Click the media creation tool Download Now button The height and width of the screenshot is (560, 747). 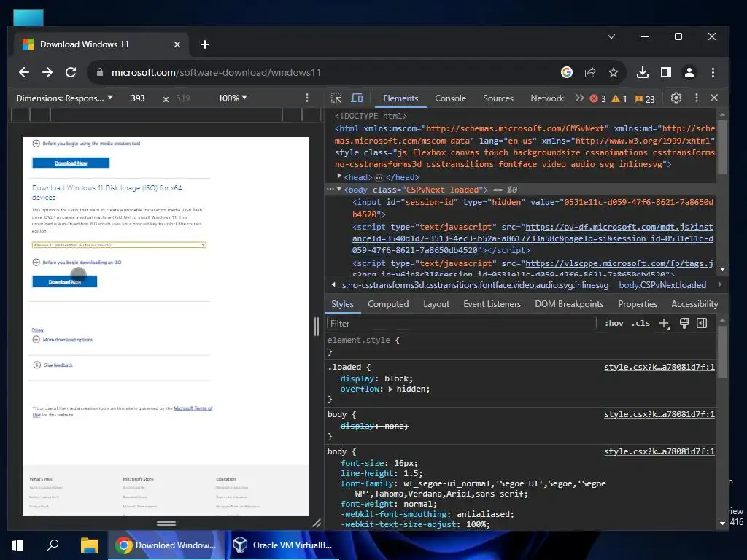click(x=71, y=163)
